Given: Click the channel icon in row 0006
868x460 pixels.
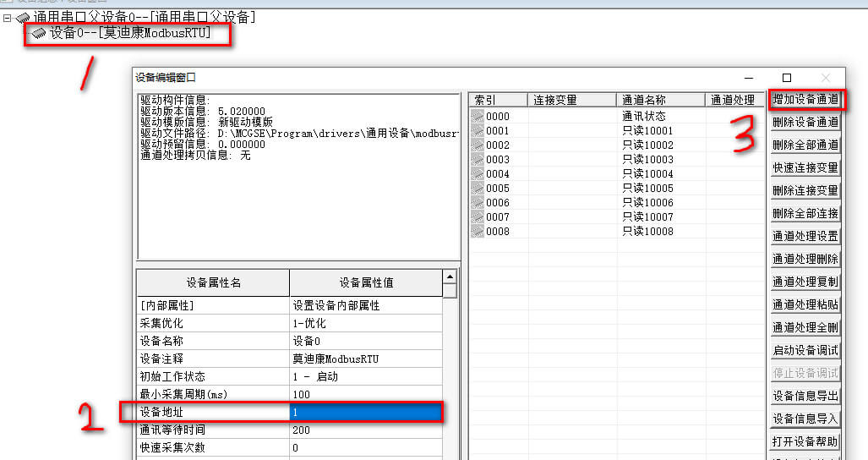Looking at the screenshot, I should (x=478, y=202).
